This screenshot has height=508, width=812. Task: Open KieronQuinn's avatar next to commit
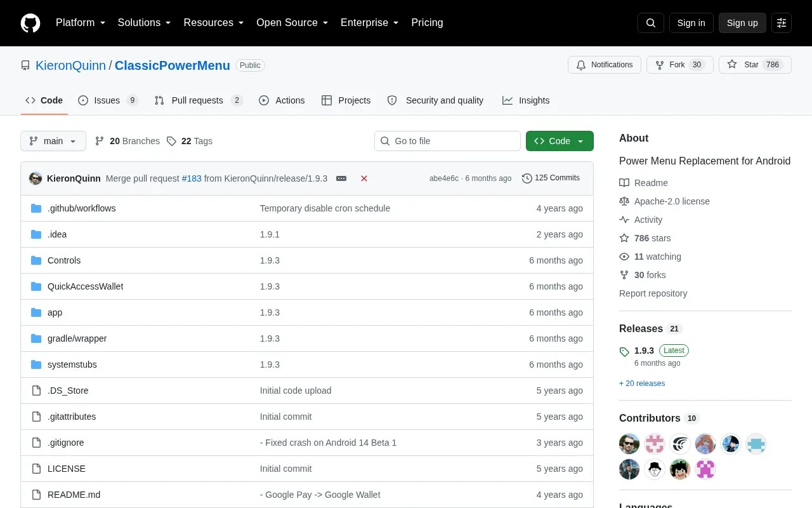pos(36,178)
